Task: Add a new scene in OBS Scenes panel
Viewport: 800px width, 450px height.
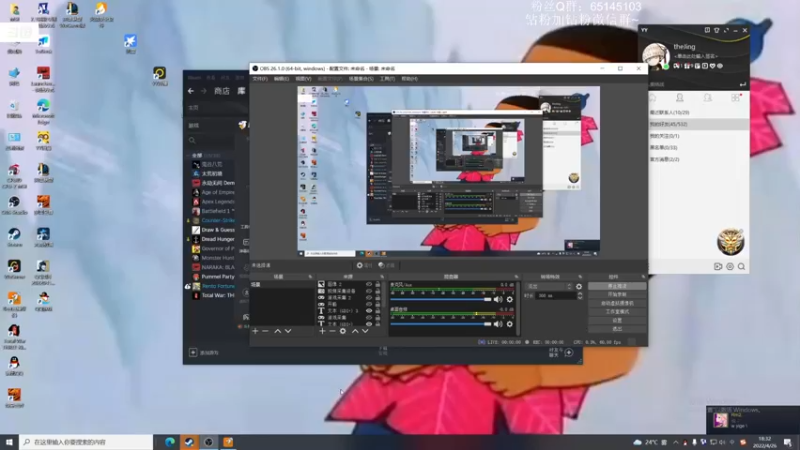Action: pyautogui.click(x=255, y=331)
